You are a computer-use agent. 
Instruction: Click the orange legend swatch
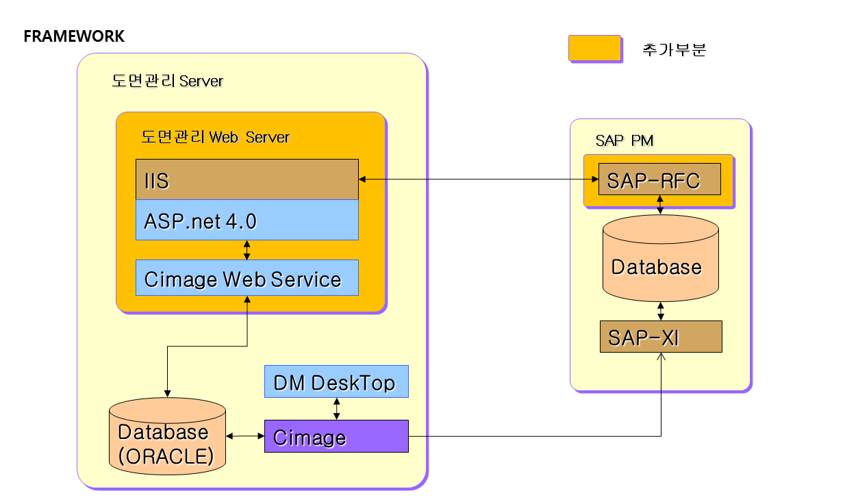click(x=594, y=48)
